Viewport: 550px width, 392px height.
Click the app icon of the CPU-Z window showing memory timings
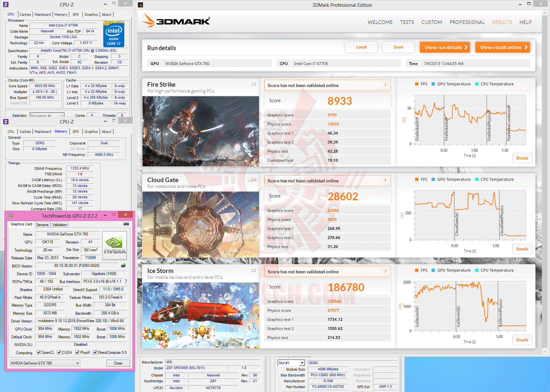tap(6, 122)
